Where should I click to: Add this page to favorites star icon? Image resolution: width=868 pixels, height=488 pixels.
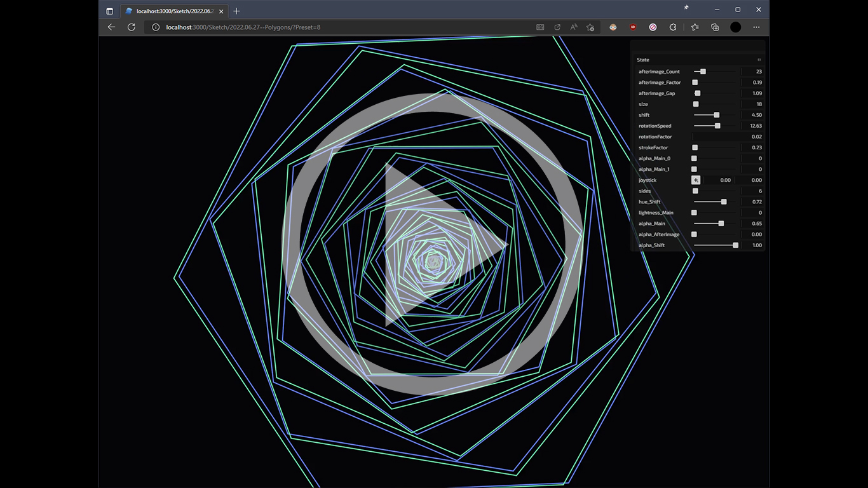pyautogui.click(x=590, y=27)
